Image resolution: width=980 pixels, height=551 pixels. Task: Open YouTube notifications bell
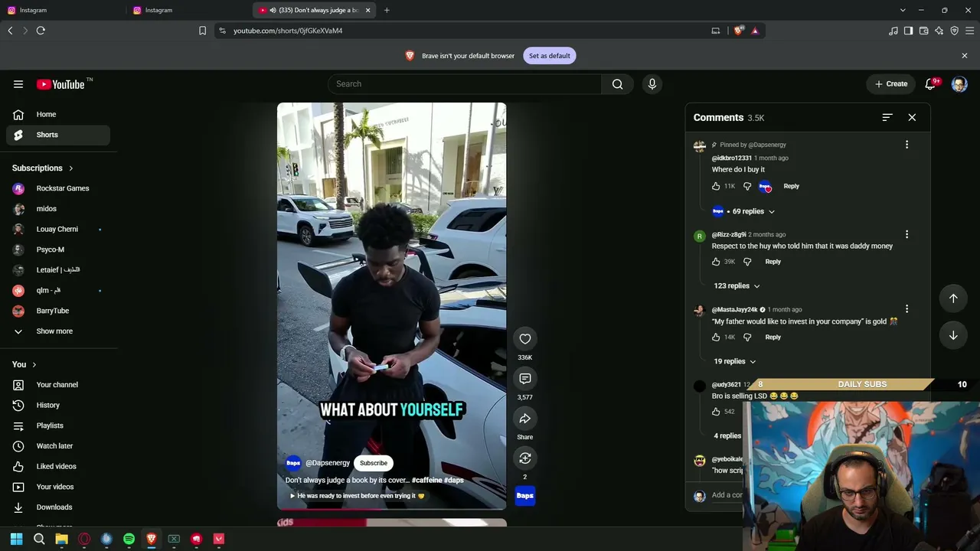[x=930, y=84]
